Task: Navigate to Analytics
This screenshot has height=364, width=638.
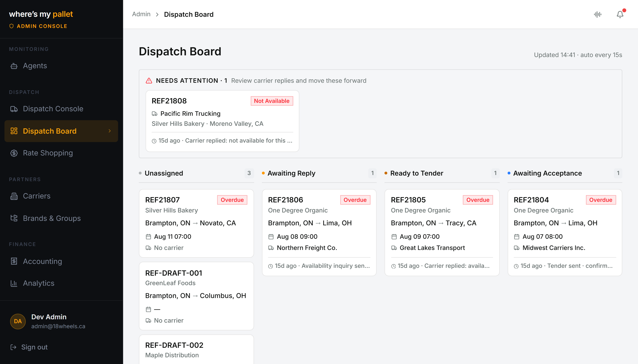Action: [61, 283]
